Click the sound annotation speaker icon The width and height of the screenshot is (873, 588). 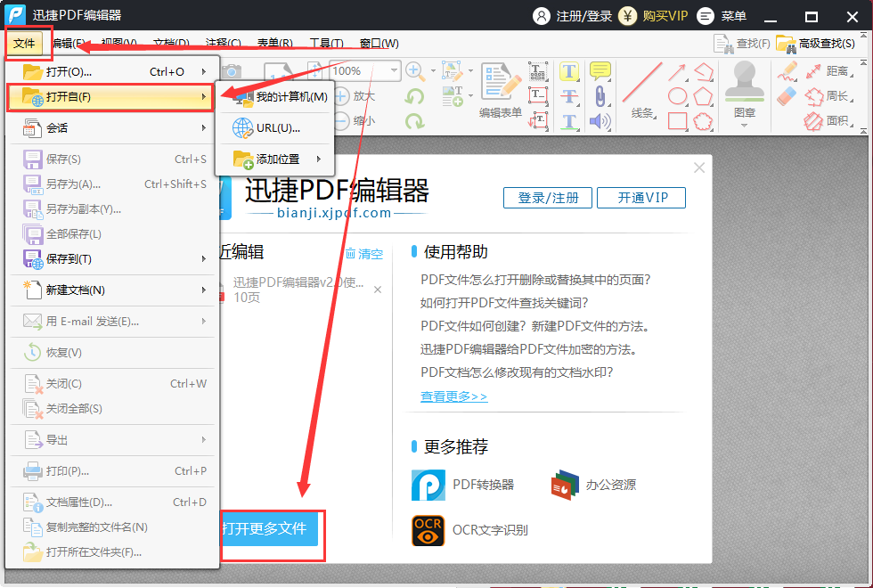(598, 122)
